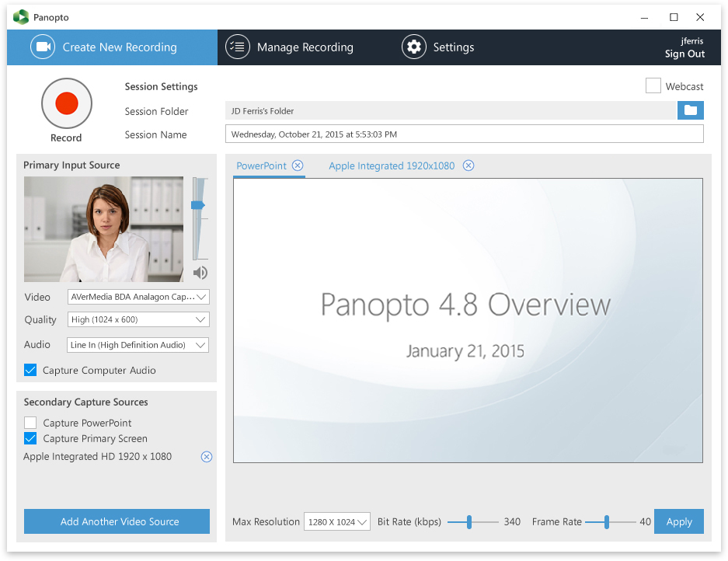Click the Sign Out link
The height and width of the screenshot is (561, 728).
(684, 54)
